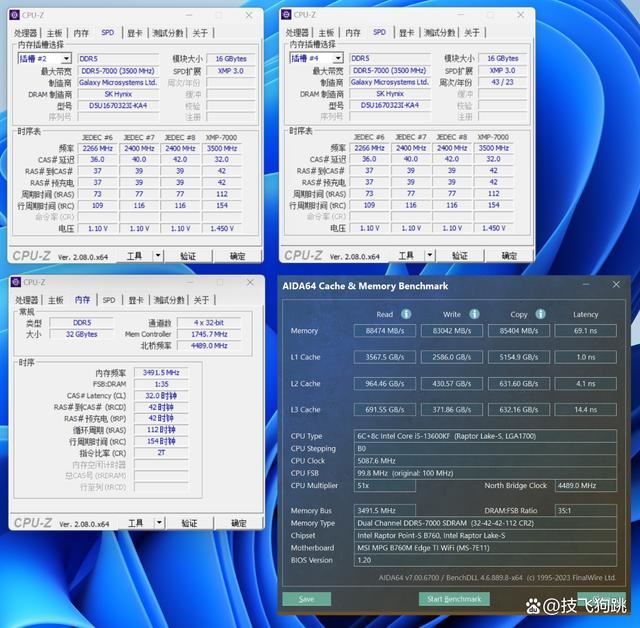Open 关于 tab in slot #2 CPU-Z window
This screenshot has width=640, height=628.
[200, 33]
